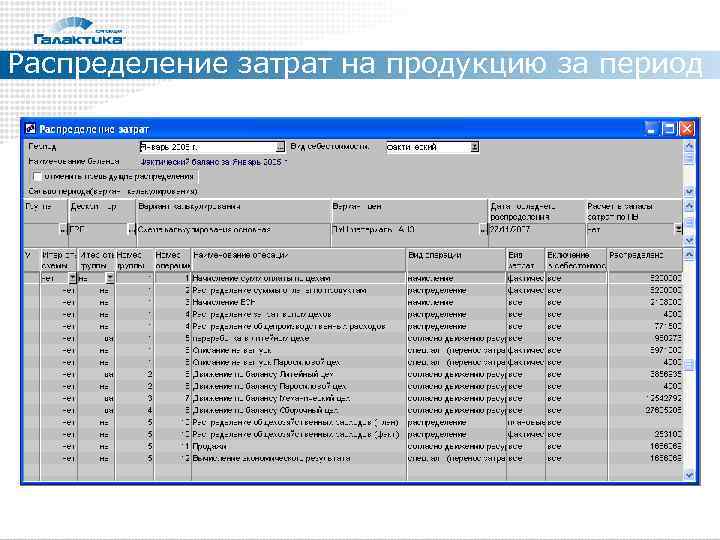
Task: Select row 'Движение по балансу Сборочный цех'
Action: click(x=353, y=410)
